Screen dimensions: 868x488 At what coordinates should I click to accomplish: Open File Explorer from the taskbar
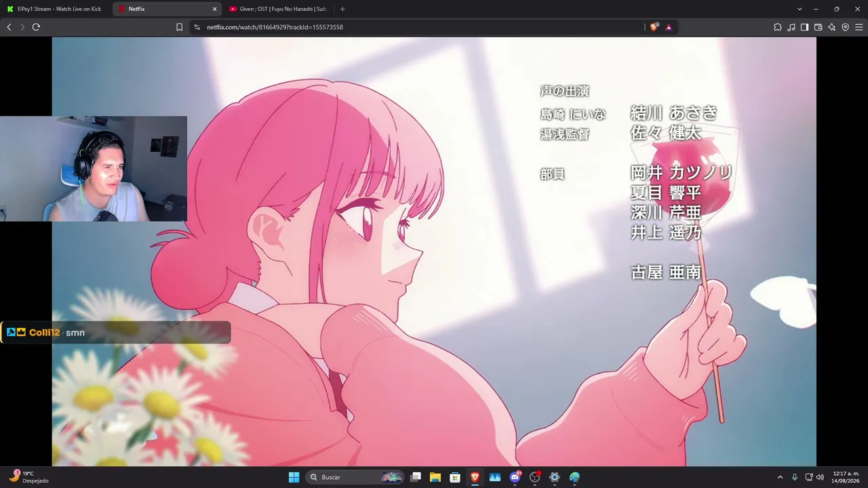pos(435,477)
